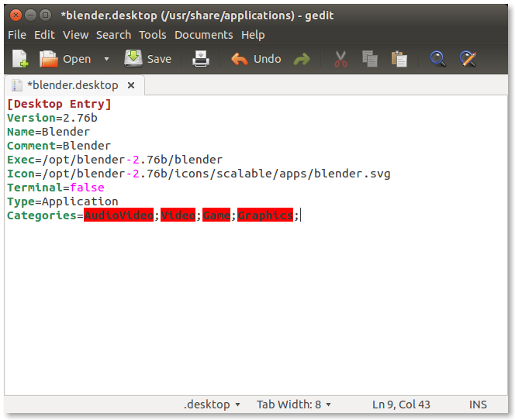
Task: Click the highlighted Video category
Action: pyautogui.click(x=178, y=215)
